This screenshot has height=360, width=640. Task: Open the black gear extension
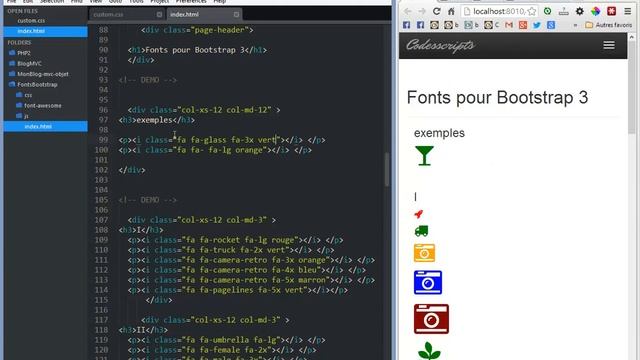click(580, 11)
